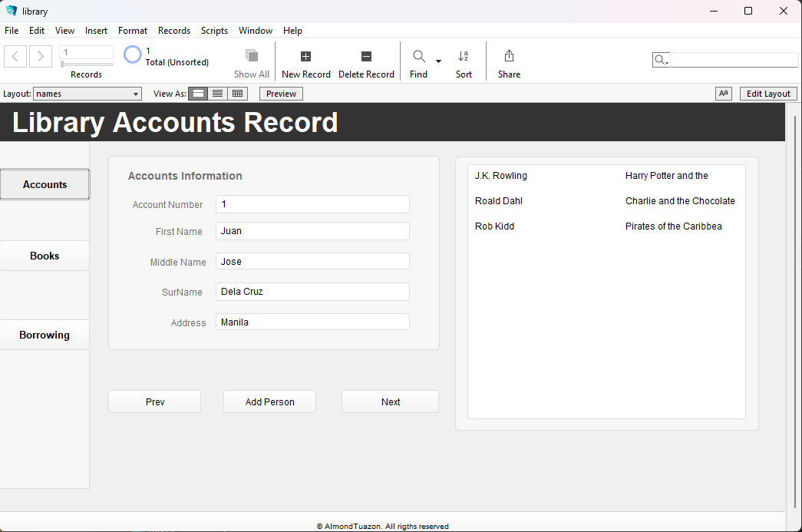The width and height of the screenshot is (802, 532).
Task: Open the Borrowing section button
Action: [x=45, y=335]
